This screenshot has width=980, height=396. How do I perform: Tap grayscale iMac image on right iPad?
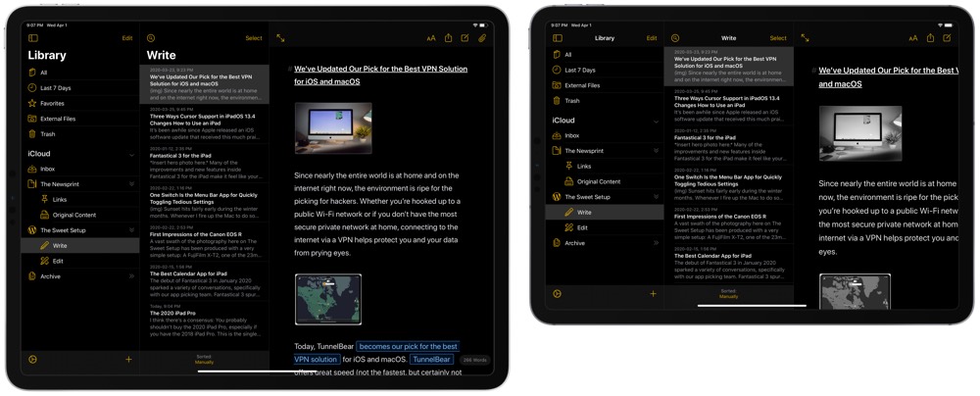click(x=860, y=133)
